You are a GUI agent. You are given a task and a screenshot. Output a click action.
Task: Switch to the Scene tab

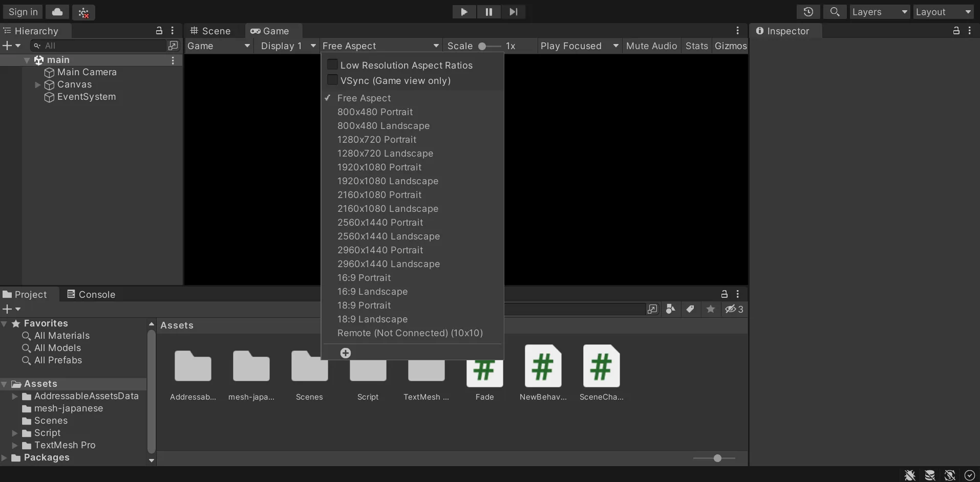[x=210, y=31]
